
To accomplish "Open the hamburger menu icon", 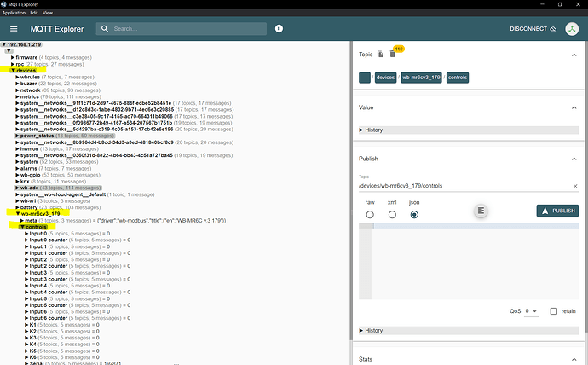I will pyautogui.click(x=14, y=29).
